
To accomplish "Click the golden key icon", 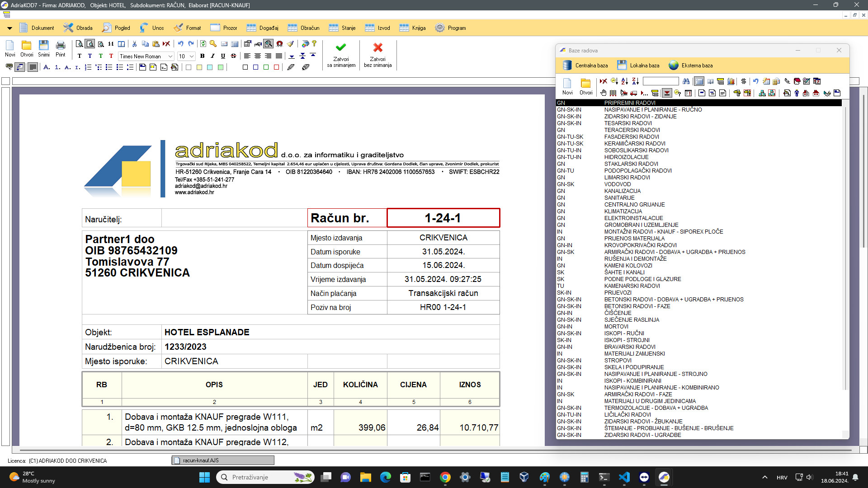I will [213, 44].
